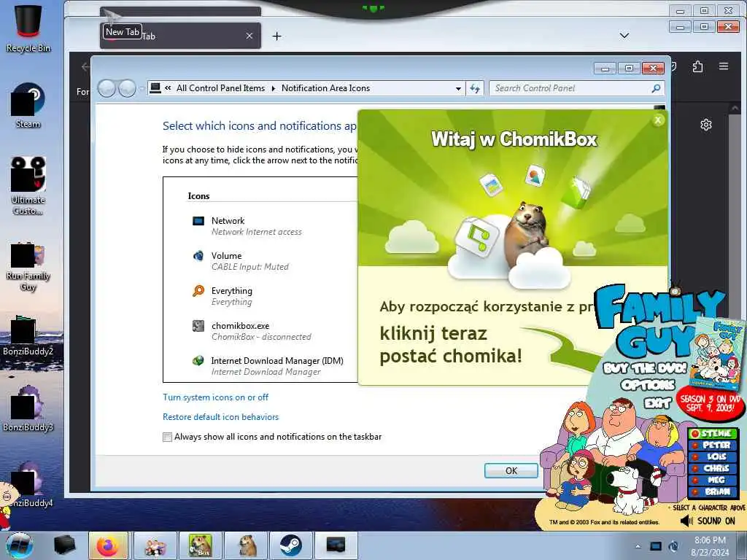
Task: Open Firefox from the taskbar
Action: point(108,545)
